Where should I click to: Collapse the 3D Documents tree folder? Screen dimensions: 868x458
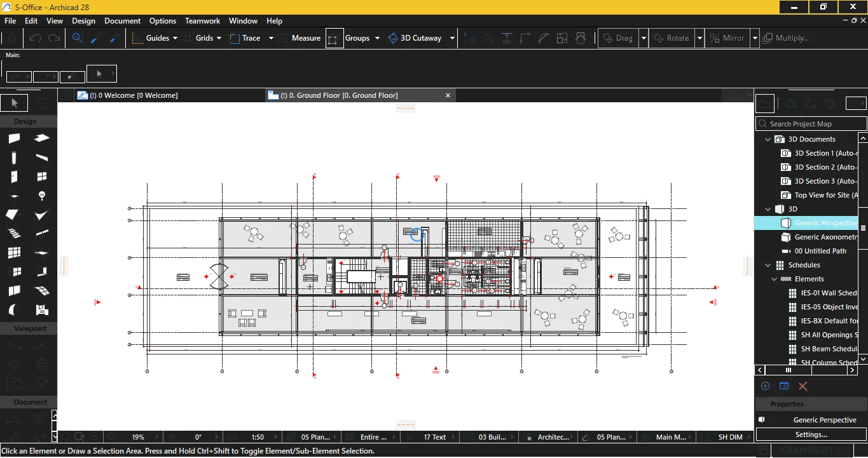(x=768, y=139)
